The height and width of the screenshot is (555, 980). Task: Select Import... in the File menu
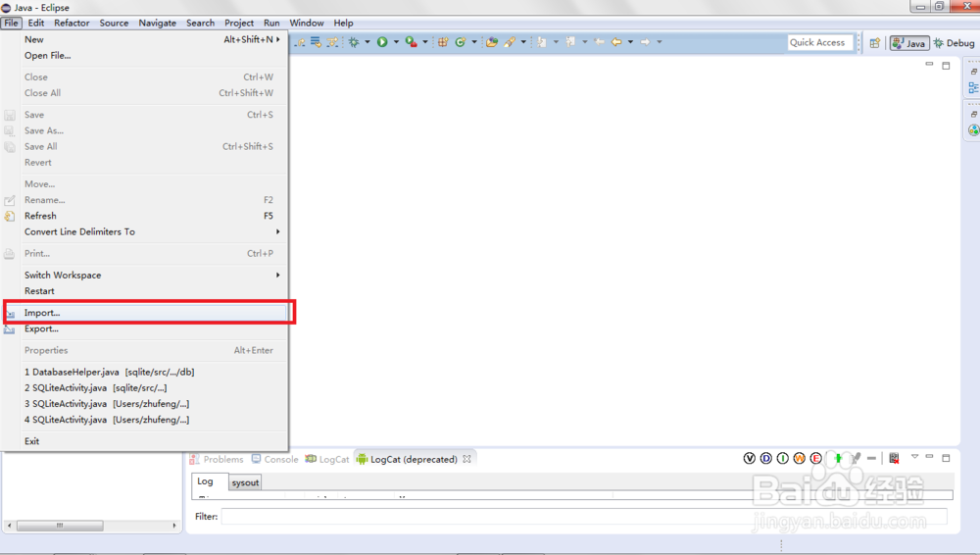tap(145, 313)
